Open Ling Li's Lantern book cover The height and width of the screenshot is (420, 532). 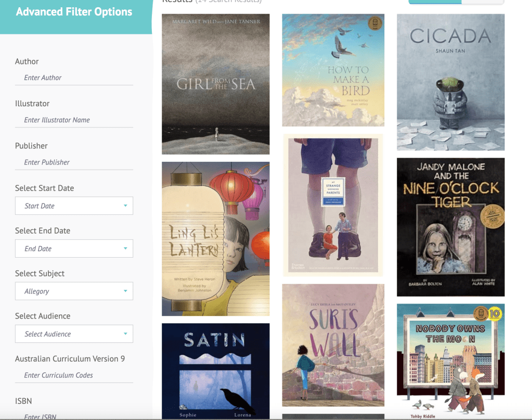click(x=216, y=239)
